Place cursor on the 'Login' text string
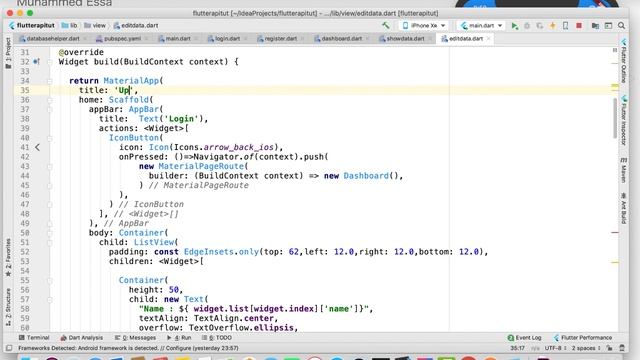640x360 pixels. 181,119
